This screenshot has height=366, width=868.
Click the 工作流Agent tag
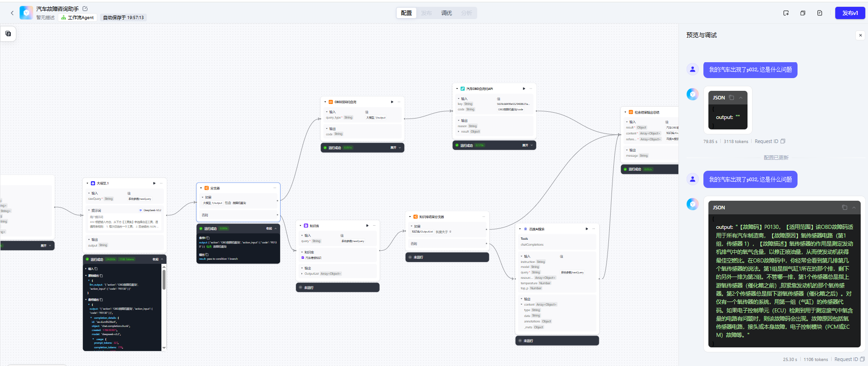77,18
